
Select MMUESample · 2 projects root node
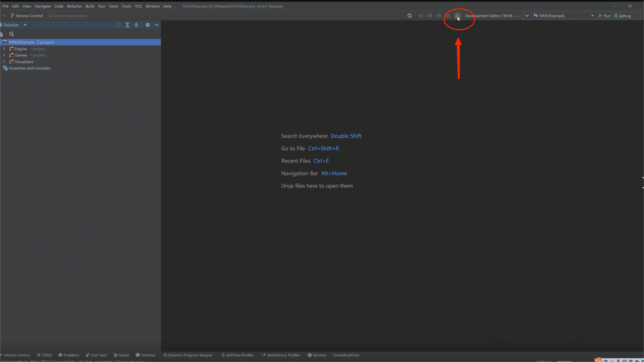click(80, 42)
